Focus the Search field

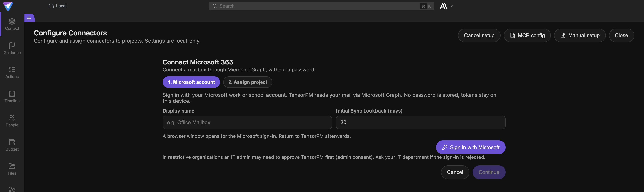click(321, 6)
